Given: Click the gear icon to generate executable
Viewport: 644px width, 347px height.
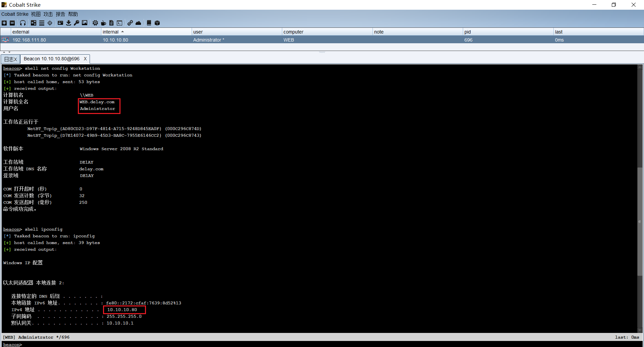Looking at the screenshot, I should pos(95,23).
